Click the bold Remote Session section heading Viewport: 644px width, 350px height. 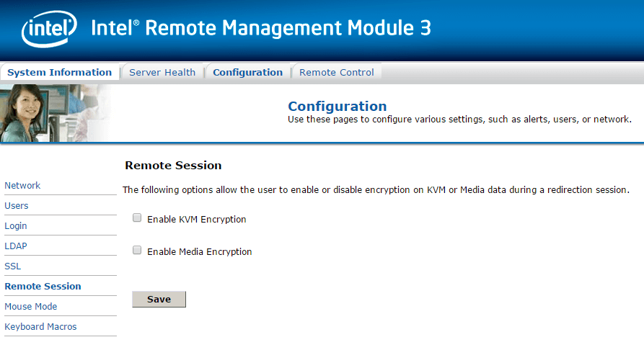coord(173,166)
